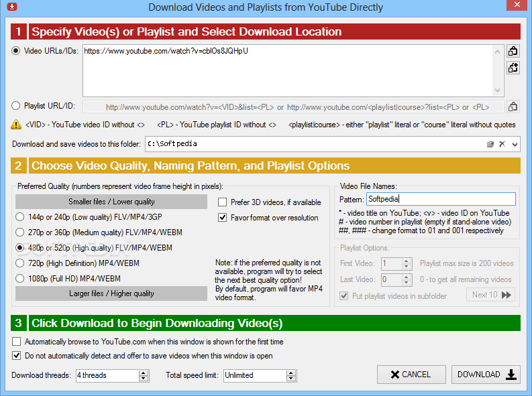Click the app icon in title bar

tap(12, 7)
